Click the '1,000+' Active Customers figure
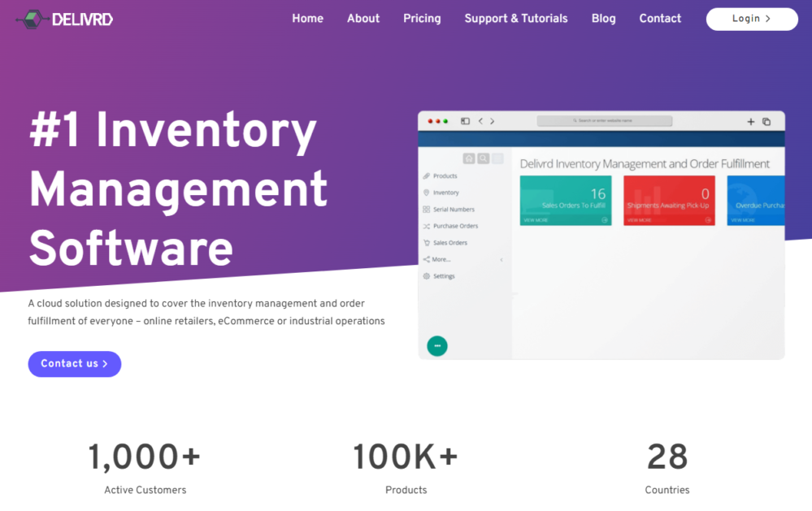This screenshot has height=511, width=812. point(145,457)
